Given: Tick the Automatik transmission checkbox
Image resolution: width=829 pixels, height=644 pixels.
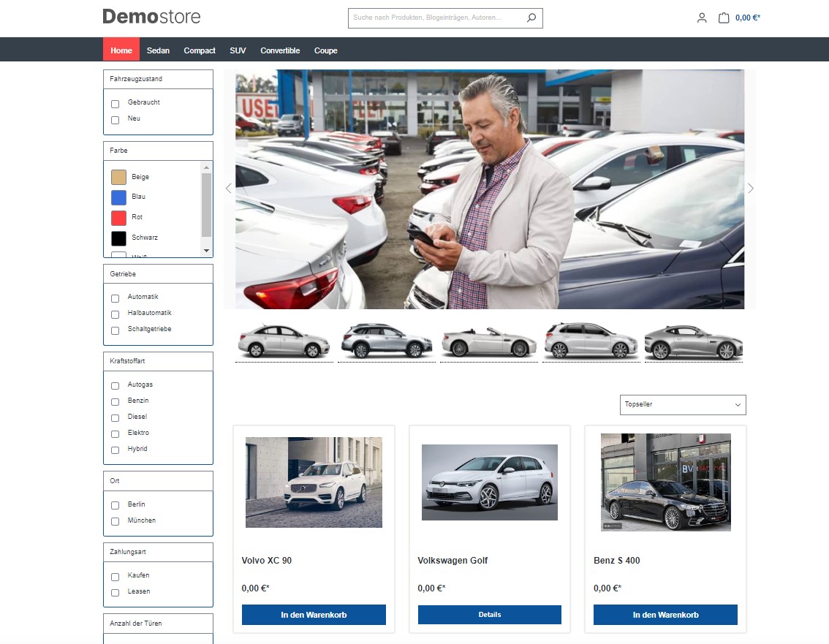Looking at the screenshot, I should pyautogui.click(x=115, y=298).
